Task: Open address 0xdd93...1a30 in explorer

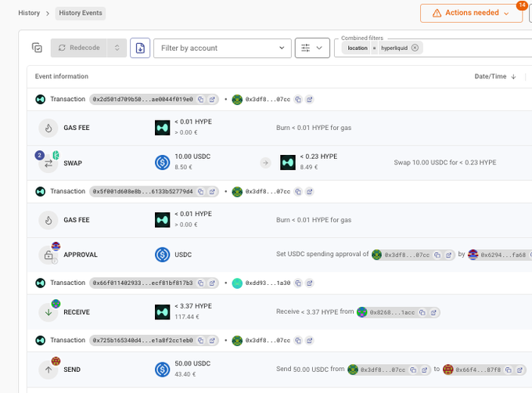Action: coord(310,283)
